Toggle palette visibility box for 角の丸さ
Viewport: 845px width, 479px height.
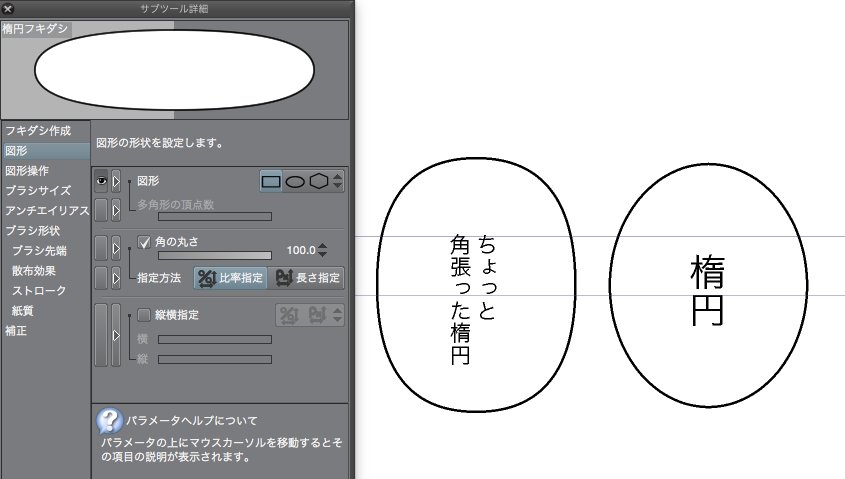101,248
